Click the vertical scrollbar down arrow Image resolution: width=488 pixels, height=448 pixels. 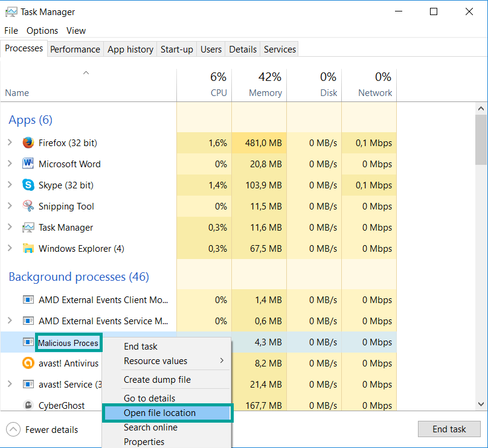click(481, 405)
